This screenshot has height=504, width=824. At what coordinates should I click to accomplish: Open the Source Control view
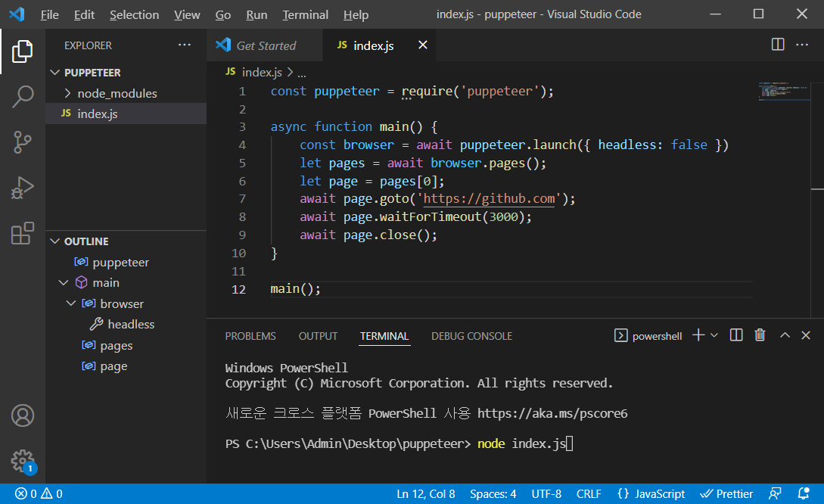[22, 142]
